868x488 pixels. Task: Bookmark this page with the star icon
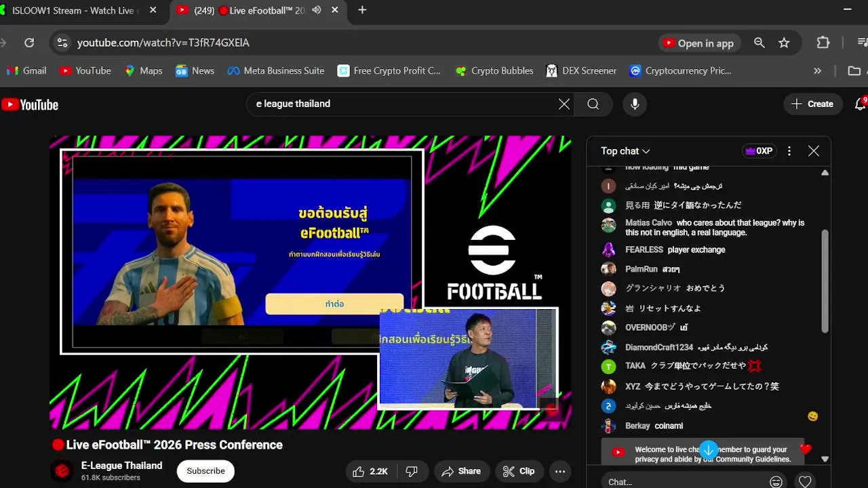(x=784, y=43)
